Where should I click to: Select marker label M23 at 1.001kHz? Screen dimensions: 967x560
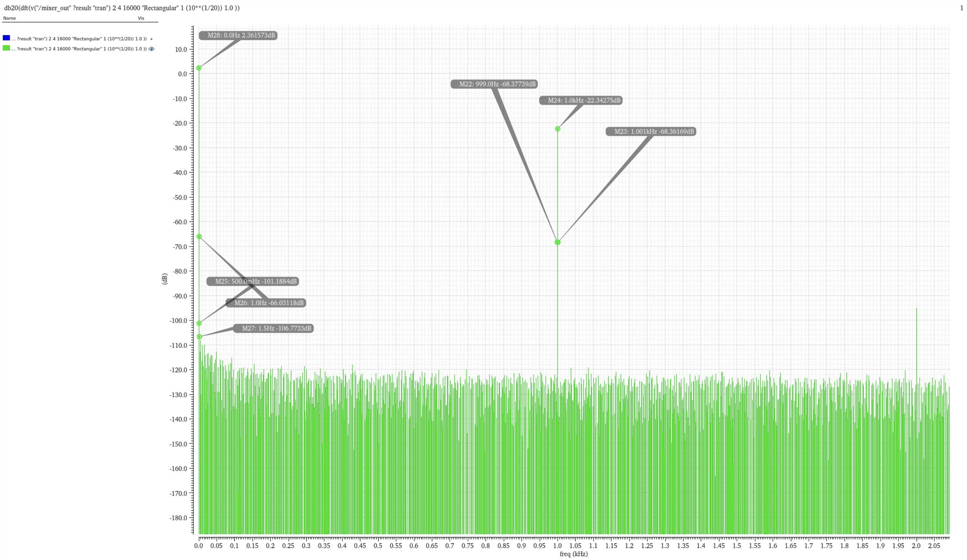[x=651, y=131]
